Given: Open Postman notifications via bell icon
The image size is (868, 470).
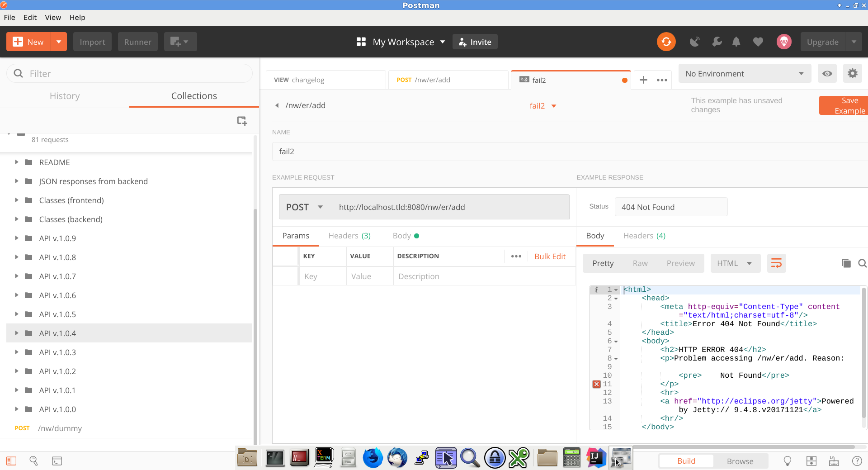Looking at the screenshot, I should 736,42.
